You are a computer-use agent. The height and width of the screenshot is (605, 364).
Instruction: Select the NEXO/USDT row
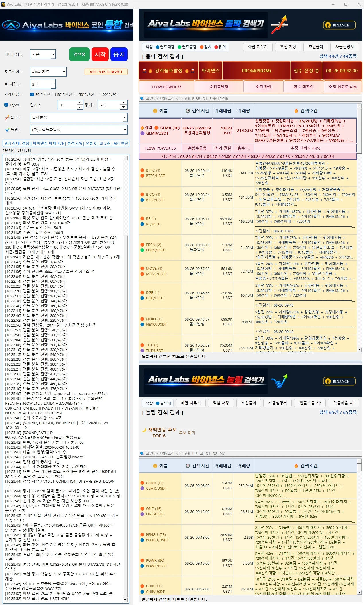pos(248,321)
